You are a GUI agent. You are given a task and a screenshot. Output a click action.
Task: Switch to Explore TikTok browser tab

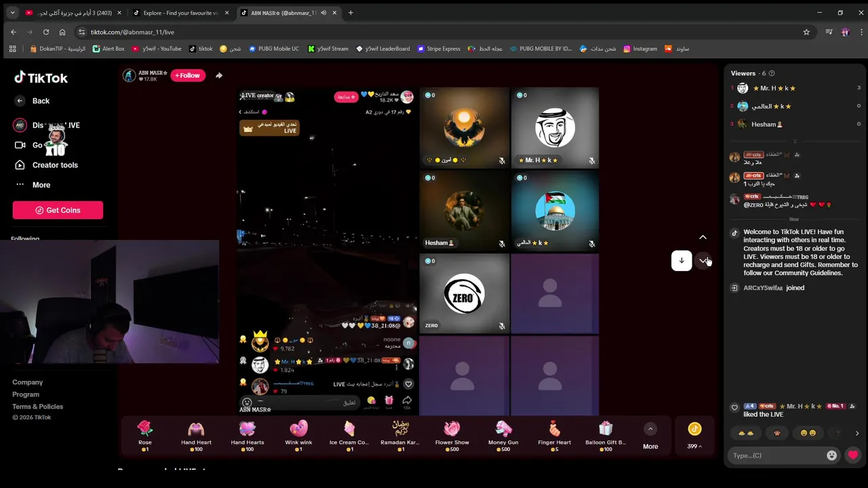tap(180, 13)
